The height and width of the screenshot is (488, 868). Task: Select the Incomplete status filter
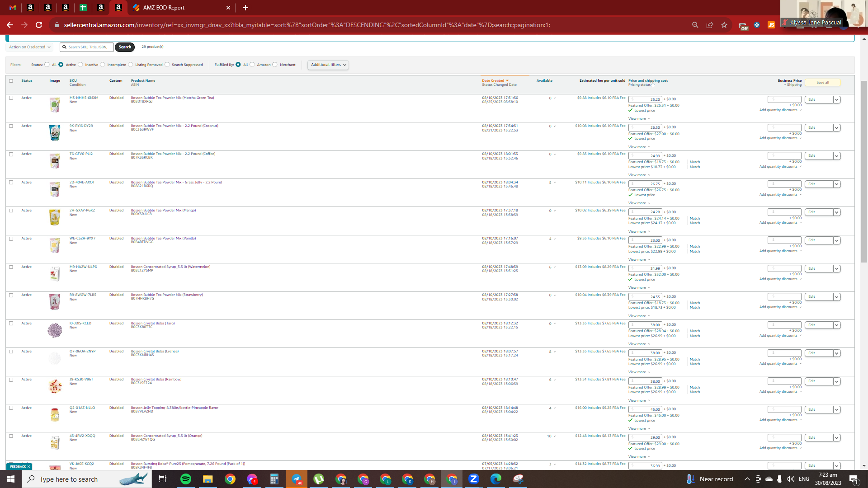click(x=103, y=65)
